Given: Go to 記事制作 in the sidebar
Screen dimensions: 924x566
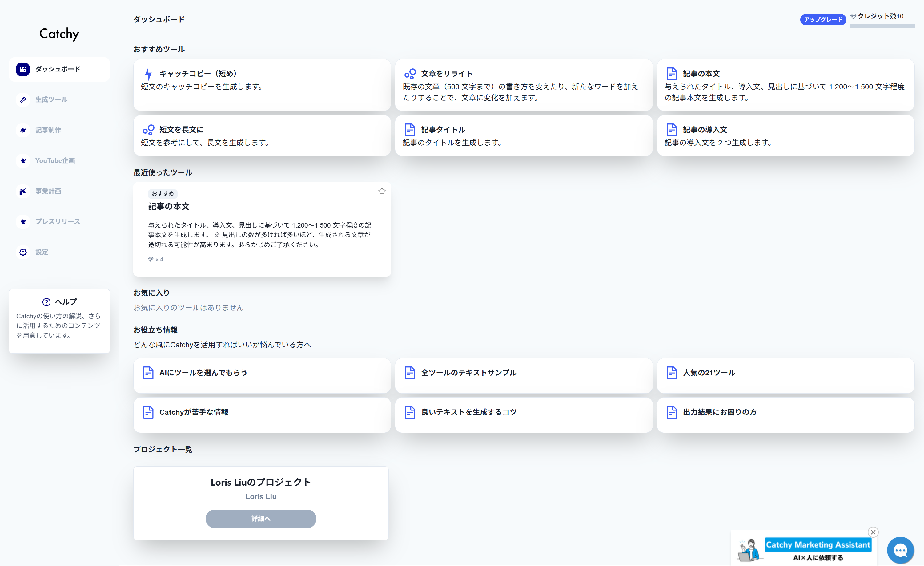Looking at the screenshot, I should pos(59,130).
